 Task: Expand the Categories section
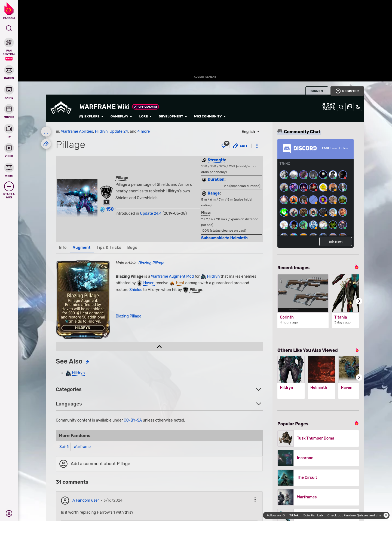159,389
